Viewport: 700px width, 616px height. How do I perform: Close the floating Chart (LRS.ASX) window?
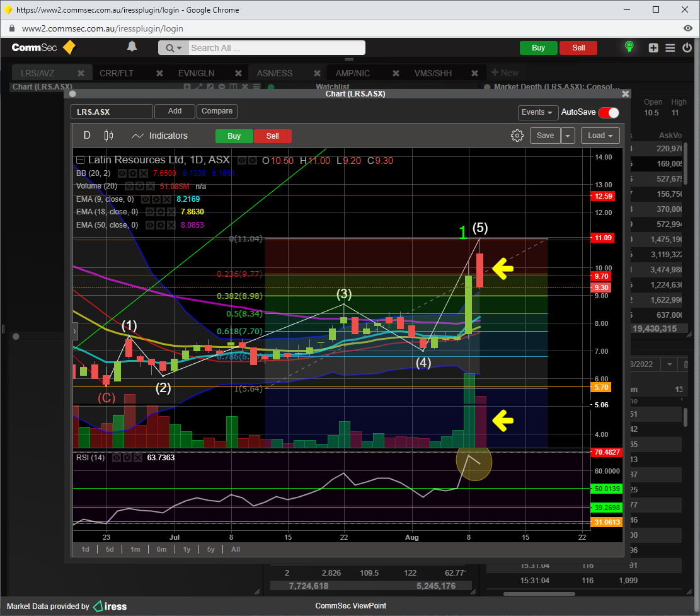(x=625, y=94)
